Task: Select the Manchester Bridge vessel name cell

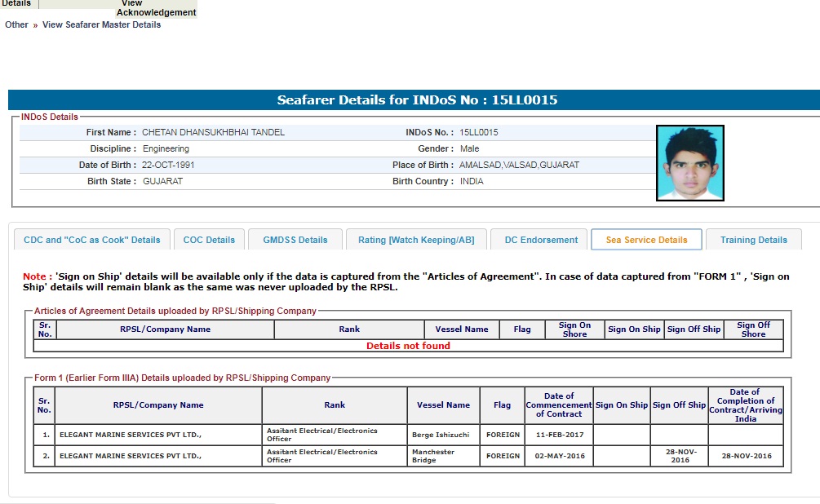Action: (x=441, y=456)
